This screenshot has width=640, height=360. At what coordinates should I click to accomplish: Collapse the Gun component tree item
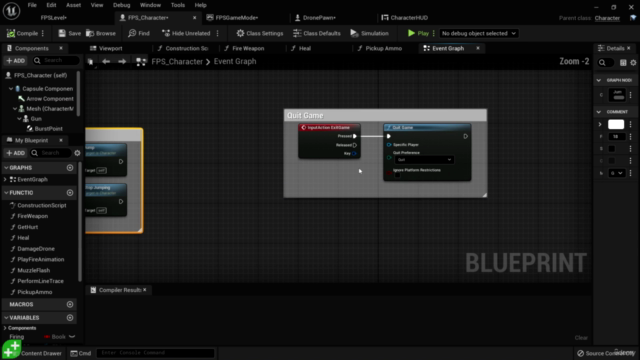tap(19, 119)
